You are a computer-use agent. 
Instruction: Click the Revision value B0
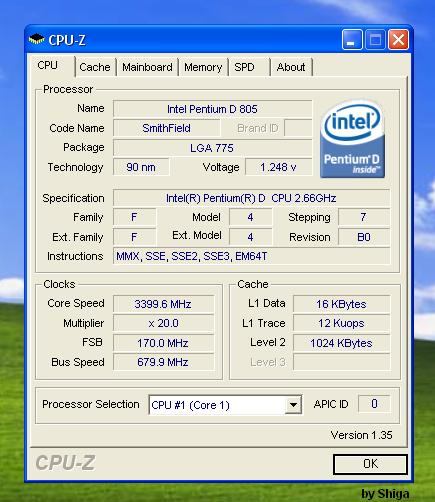(364, 237)
